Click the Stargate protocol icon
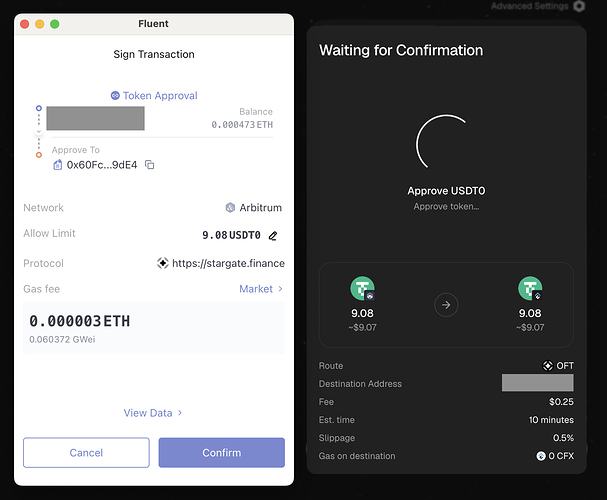607x500 pixels. point(163,263)
